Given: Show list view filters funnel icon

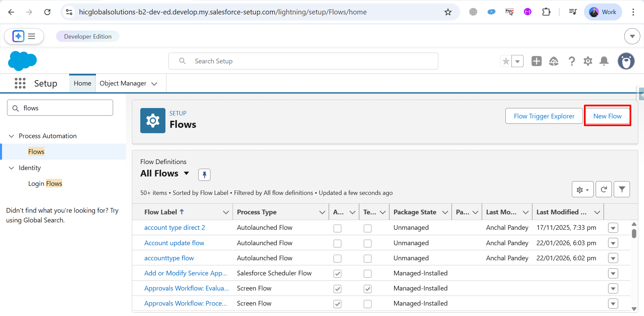Looking at the screenshot, I should click(x=622, y=190).
